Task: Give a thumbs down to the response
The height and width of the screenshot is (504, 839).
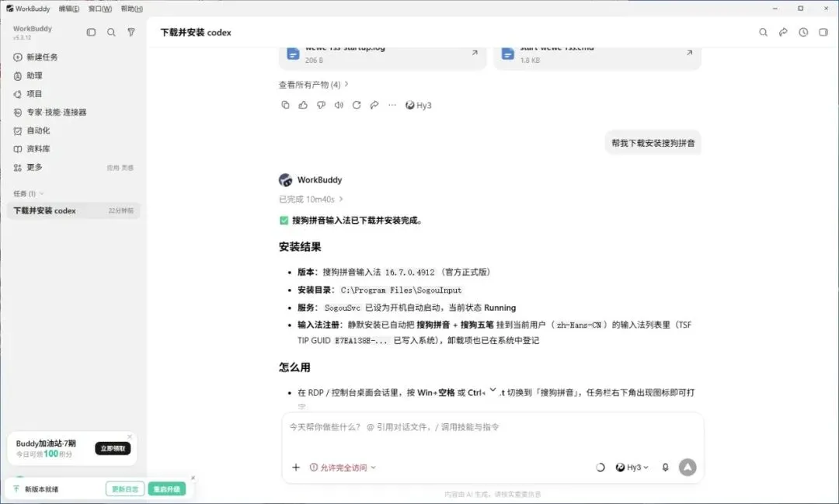Action: 321,105
